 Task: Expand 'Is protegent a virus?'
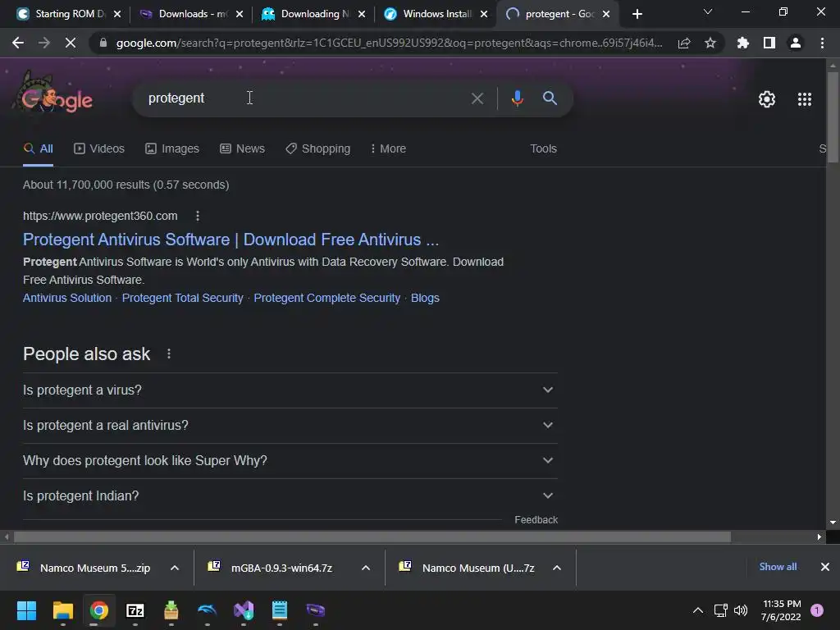tap(290, 390)
